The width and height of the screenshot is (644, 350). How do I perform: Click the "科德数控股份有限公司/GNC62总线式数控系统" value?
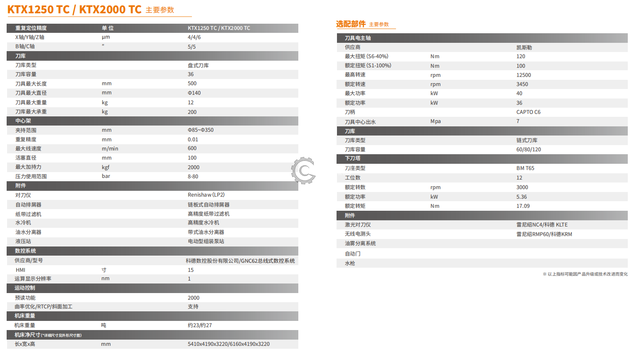240,261
